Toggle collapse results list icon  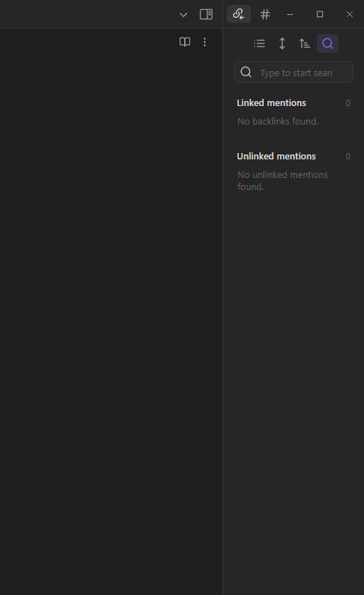pyautogui.click(x=259, y=43)
